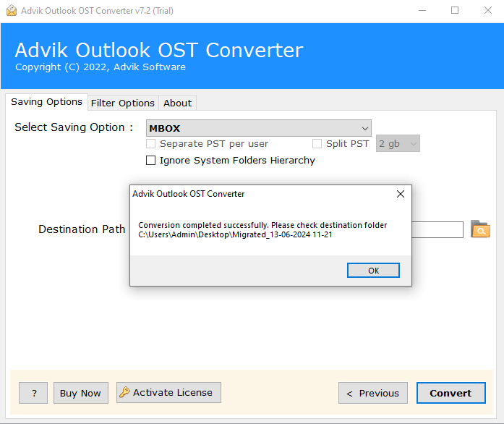Screen dimensions: 504x424
Task: Switch to the Saving Options tab
Action: click(46, 102)
